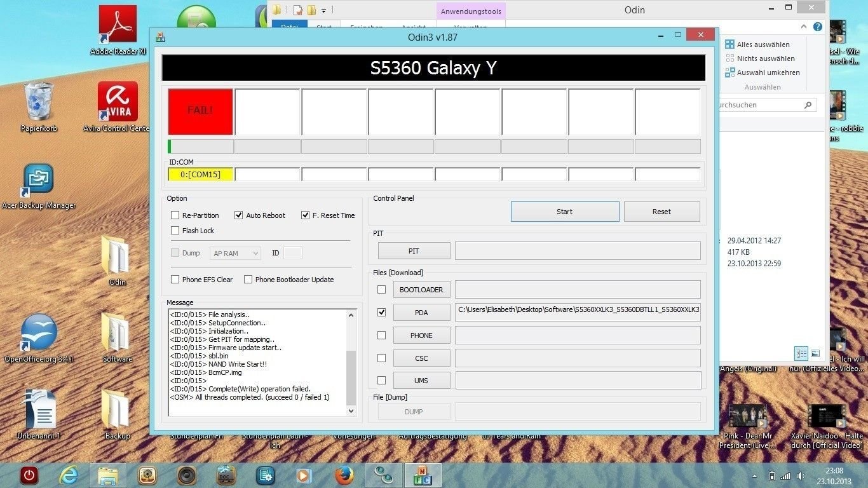Show hidden system tray icons arrow
The width and height of the screenshot is (868, 488).
click(754, 476)
